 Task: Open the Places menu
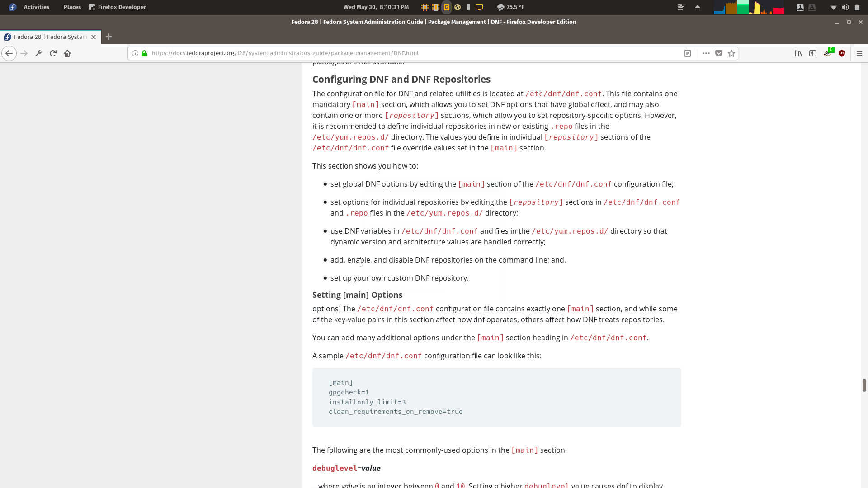click(x=72, y=7)
